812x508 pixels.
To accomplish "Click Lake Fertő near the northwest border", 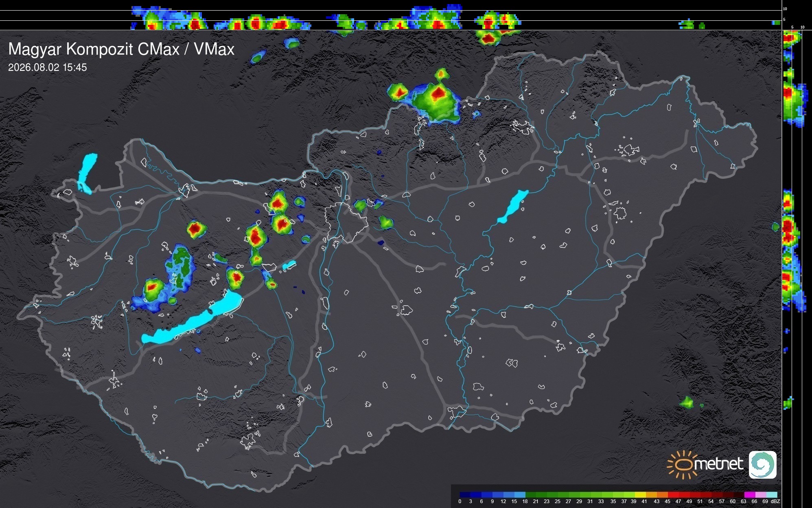I will click(x=87, y=173).
